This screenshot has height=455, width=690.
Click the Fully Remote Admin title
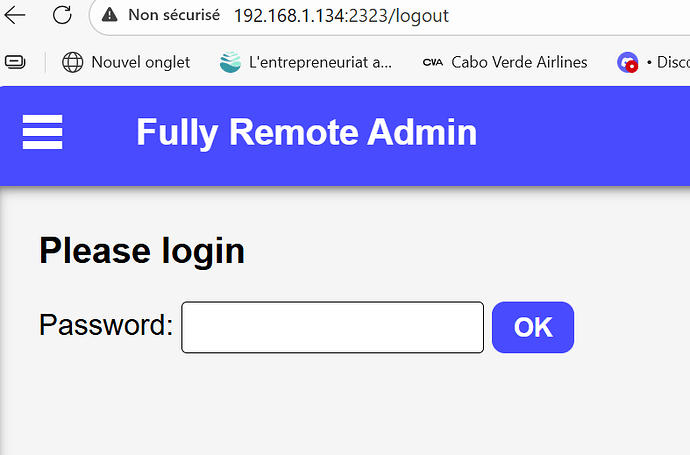(x=306, y=132)
